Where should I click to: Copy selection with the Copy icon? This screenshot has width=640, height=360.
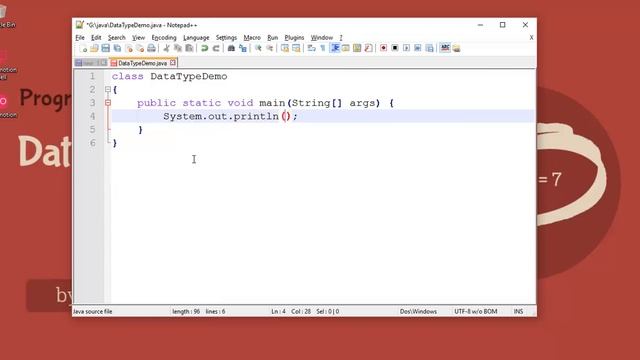(x=178, y=48)
